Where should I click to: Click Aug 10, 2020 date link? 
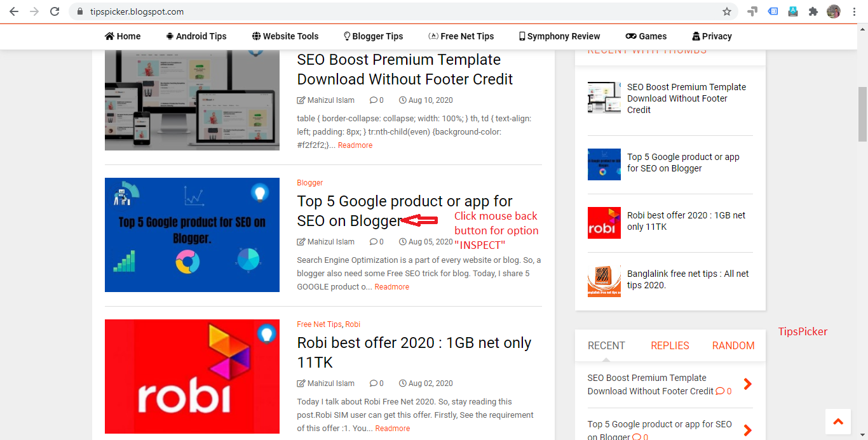426,100
